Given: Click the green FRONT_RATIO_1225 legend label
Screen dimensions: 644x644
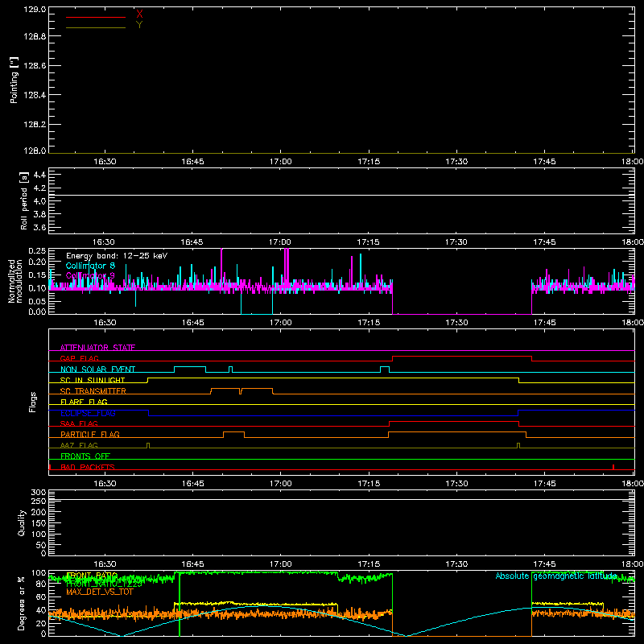Looking at the screenshot, I should pyautogui.click(x=104, y=584).
